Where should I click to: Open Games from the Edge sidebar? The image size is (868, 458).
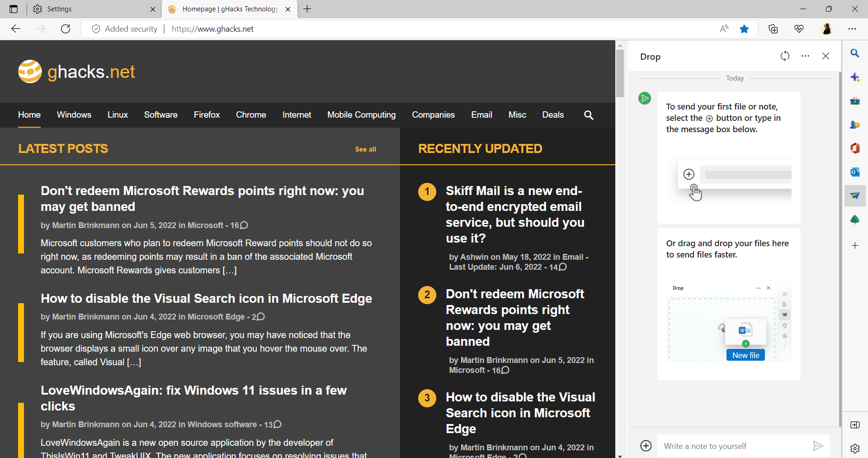click(x=855, y=124)
